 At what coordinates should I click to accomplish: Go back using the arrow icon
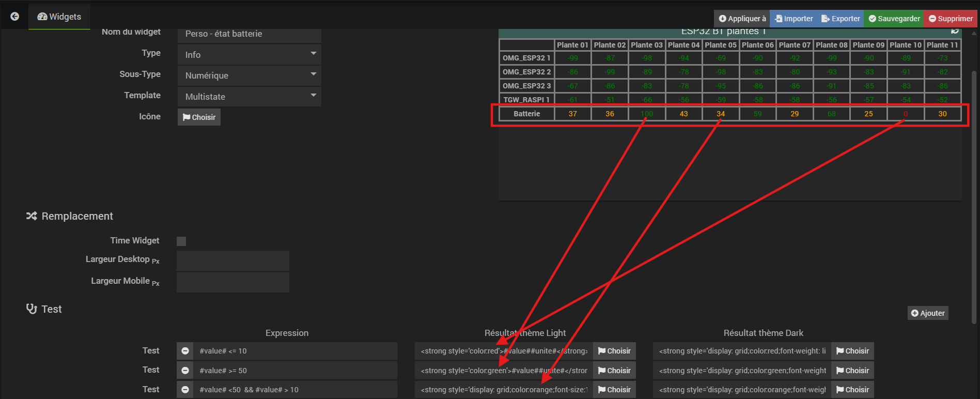15,17
